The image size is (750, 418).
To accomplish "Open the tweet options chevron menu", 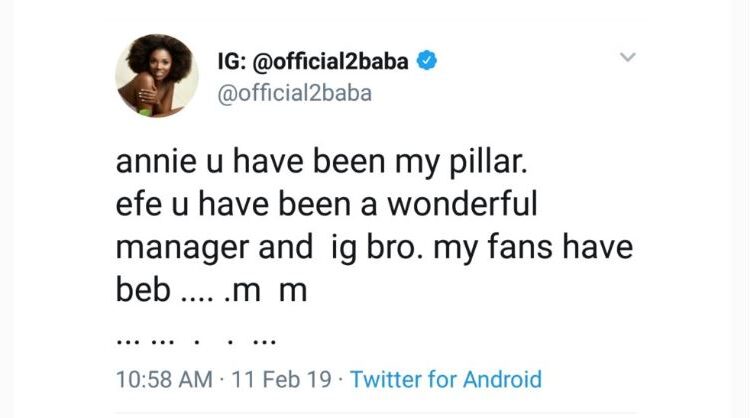I will 627,60.
